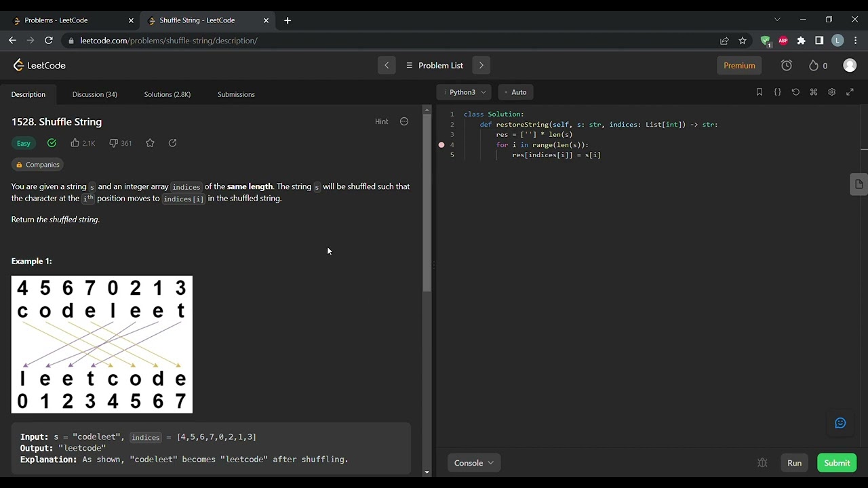Screen dimensions: 868x488
Task: Open the Python3 language dropdown
Action: [x=465, y=92]
